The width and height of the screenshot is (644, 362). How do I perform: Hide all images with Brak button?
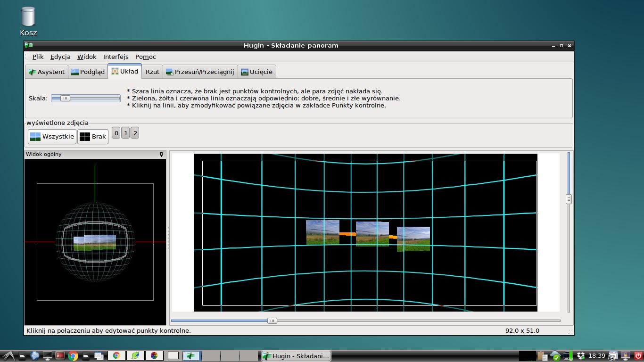pyautogui.click(x=93, y=137)
